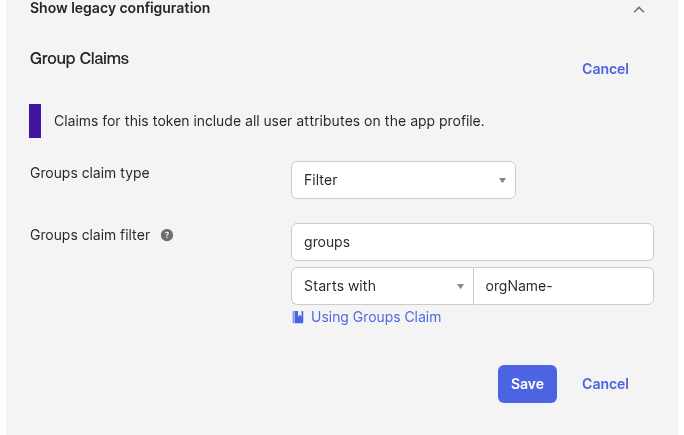Click the claims info message text
Viewport: 684px width, 435px height.
(x=268, y=121)
